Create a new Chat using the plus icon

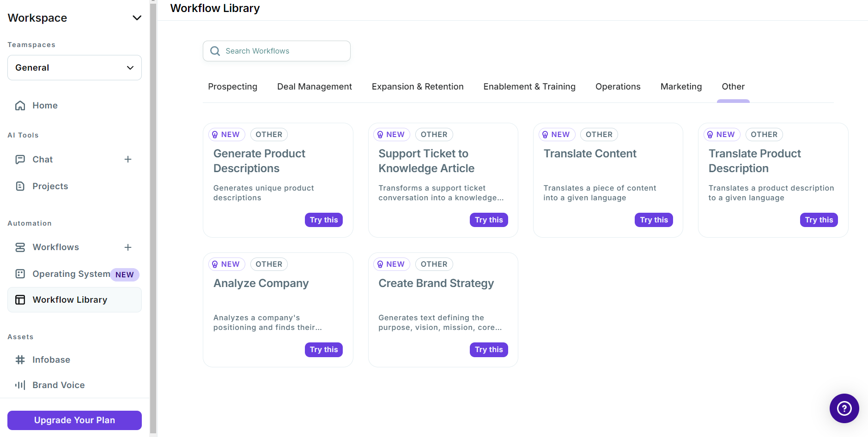[128, 159]
